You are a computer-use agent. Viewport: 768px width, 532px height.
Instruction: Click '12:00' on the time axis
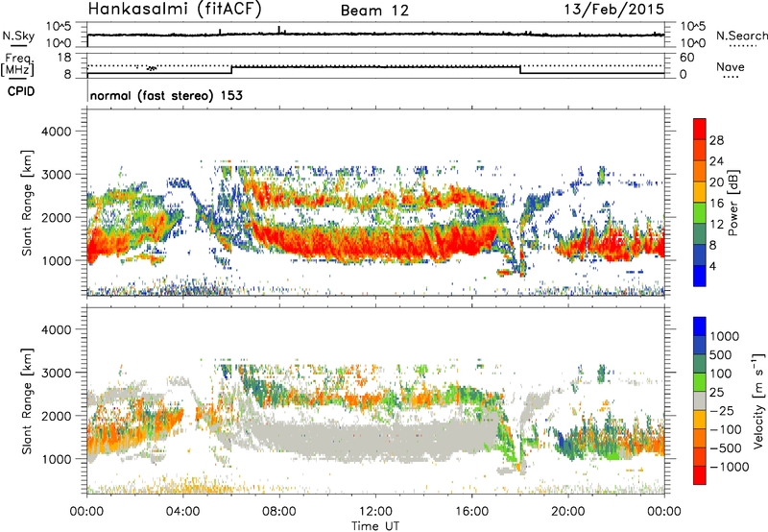tap(375, 512)
